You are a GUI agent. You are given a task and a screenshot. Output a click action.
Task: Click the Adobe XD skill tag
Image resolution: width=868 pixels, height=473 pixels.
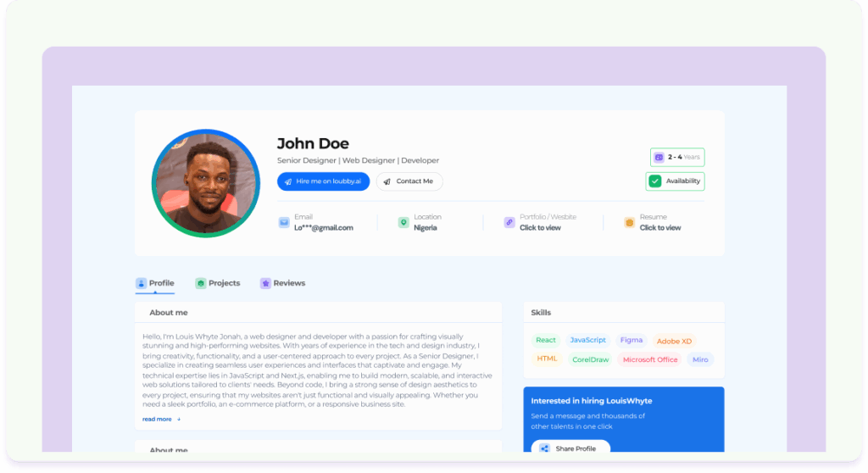[674, 341]
